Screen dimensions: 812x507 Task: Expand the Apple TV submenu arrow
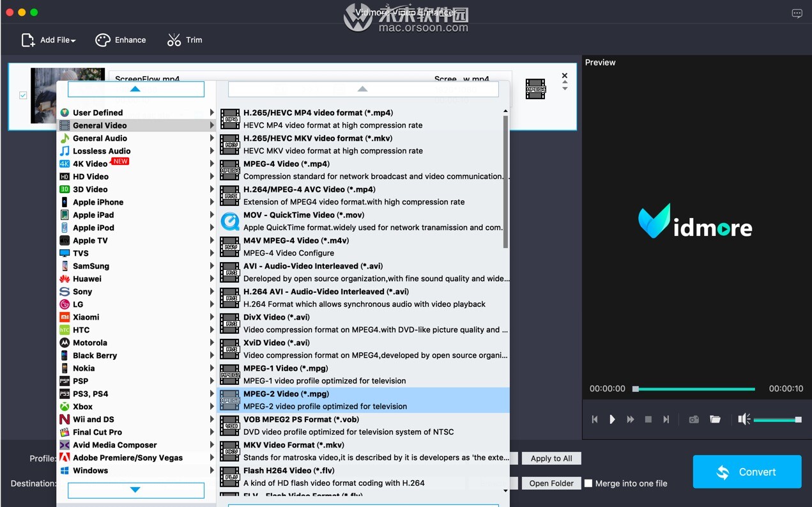tap(212, 240)
